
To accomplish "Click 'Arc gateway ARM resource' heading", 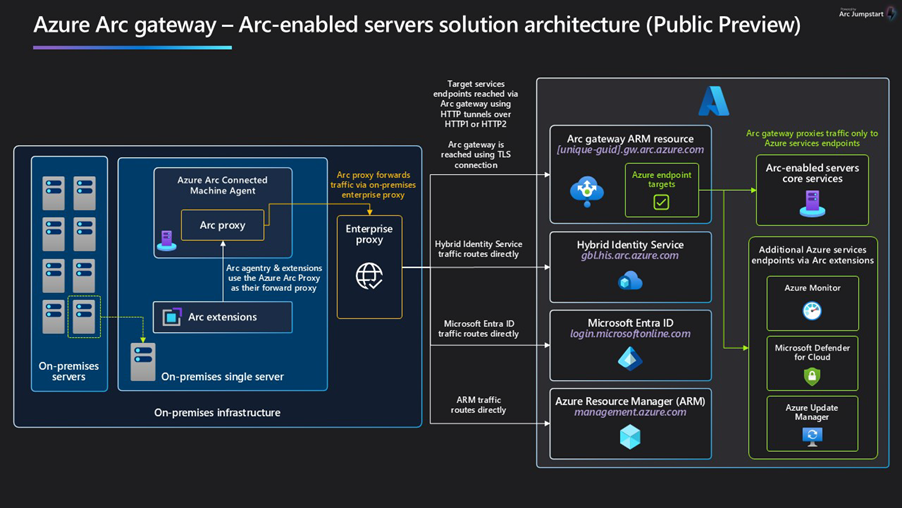I will pos(630,139).
